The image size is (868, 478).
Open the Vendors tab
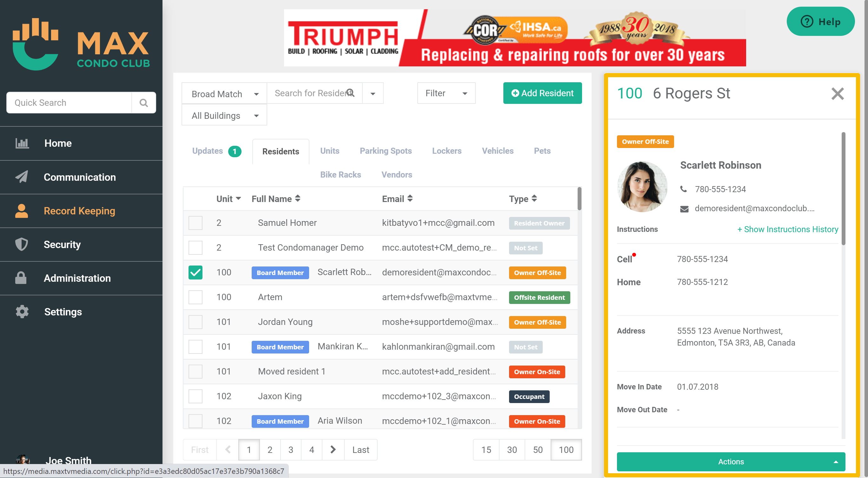coord(397,175)
